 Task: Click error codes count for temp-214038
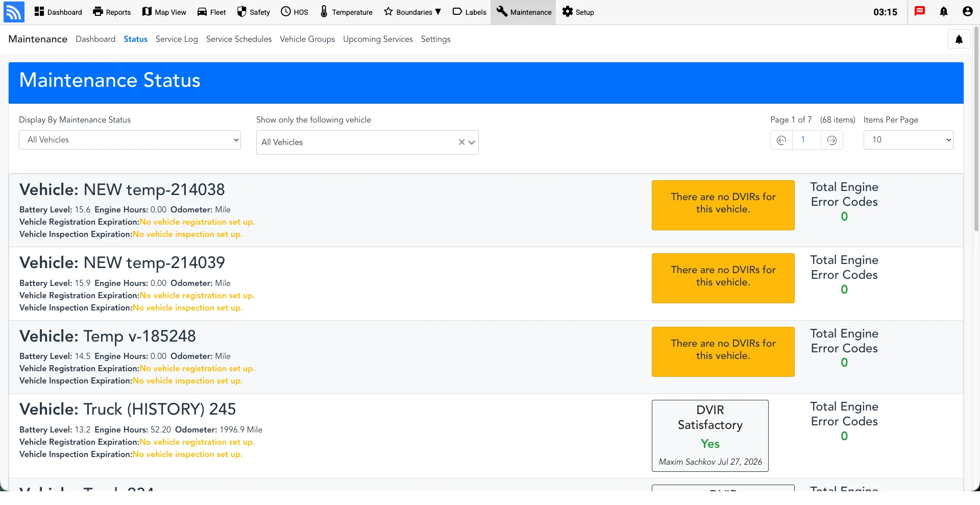(844, 217)
